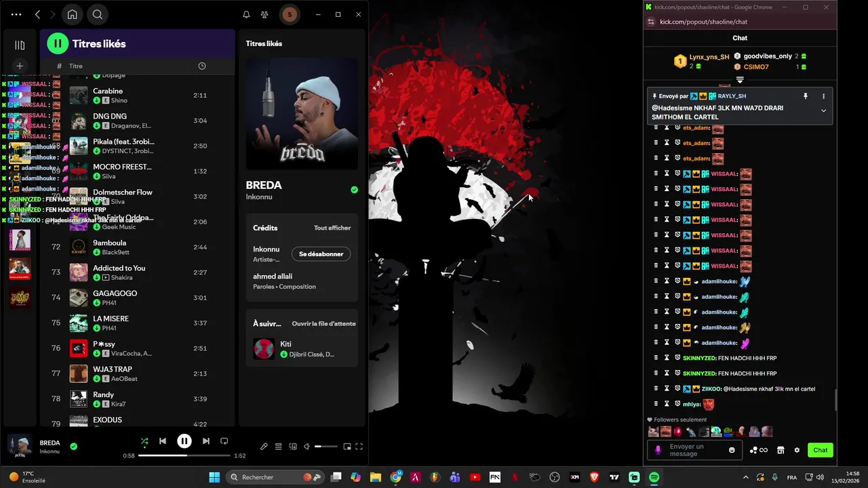Expand the pinned message chevron in Kick chat

(x=823, y=110)
